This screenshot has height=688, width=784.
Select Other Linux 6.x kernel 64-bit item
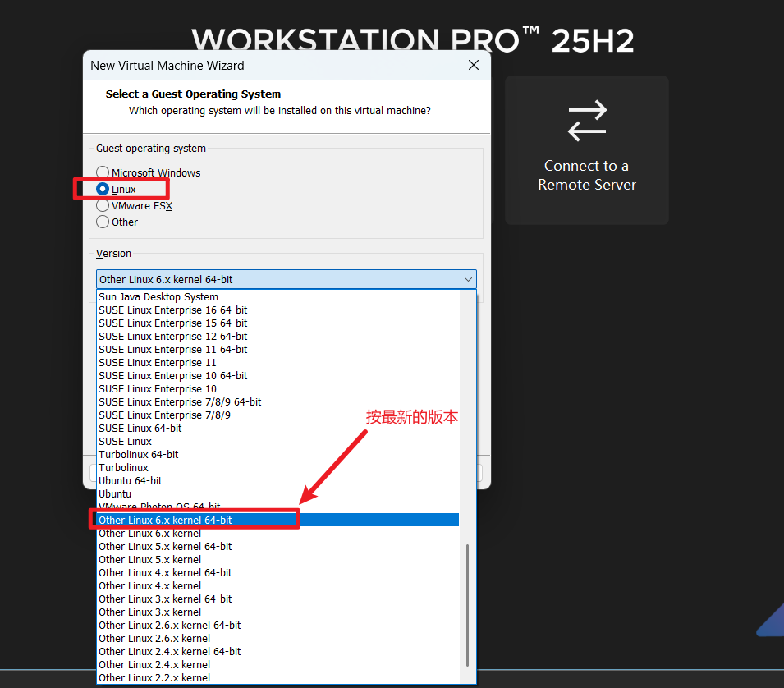point(278,520)
